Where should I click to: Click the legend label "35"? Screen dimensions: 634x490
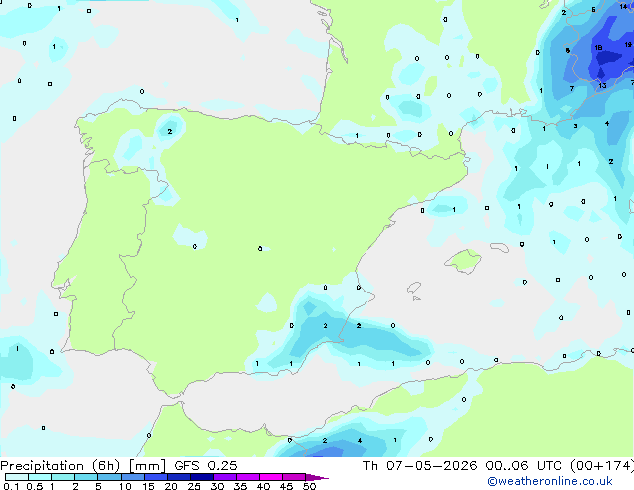pyautogui.click(x=240, y=486)
